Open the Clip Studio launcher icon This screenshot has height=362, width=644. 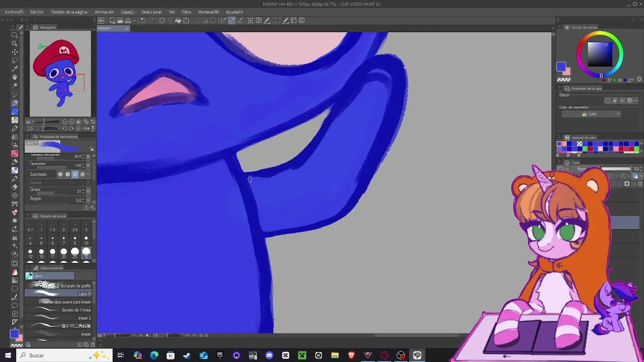coord(101,21)
